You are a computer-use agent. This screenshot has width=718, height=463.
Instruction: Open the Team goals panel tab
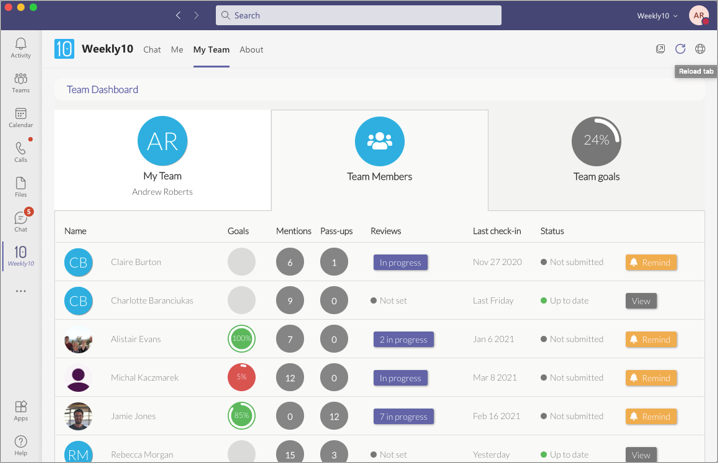tap(596, 160)
